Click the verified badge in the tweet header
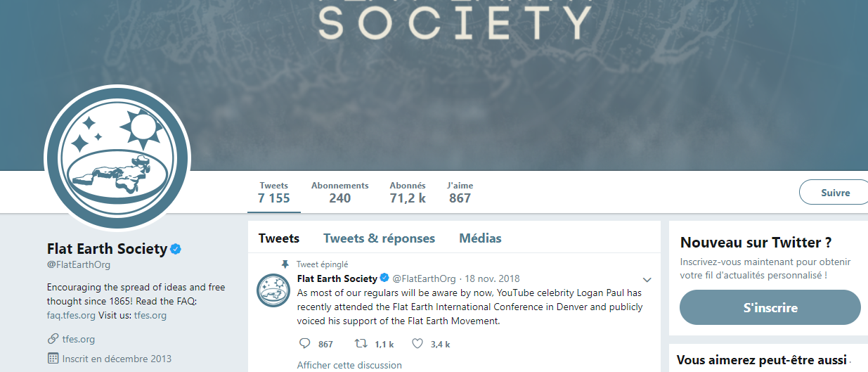Screen dimensions: 868x372 (384, 278)
